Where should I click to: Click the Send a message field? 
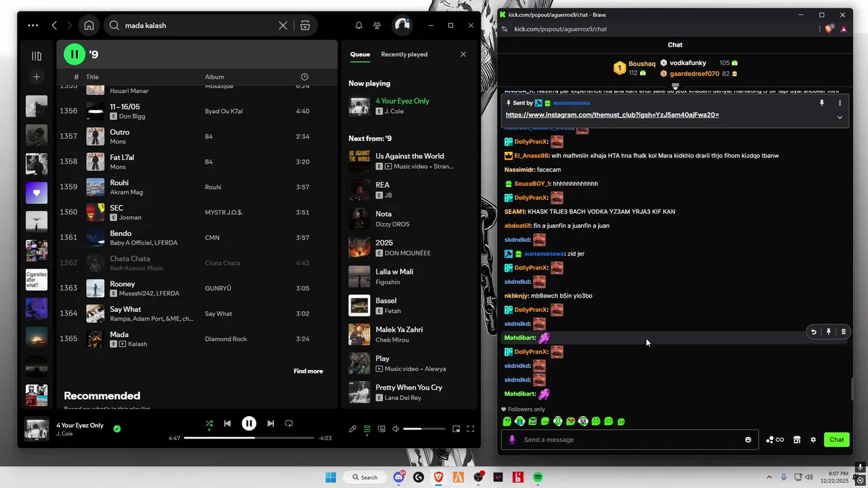coord(629,439)
